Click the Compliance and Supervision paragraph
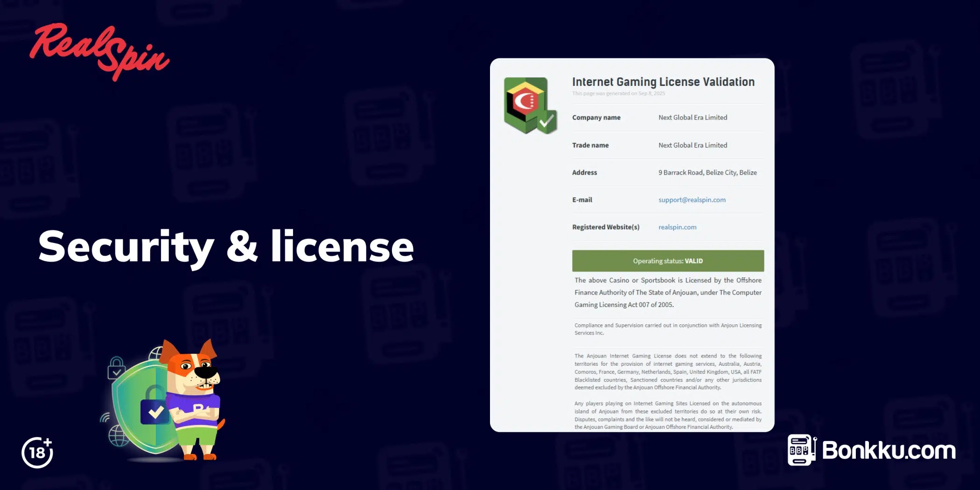The width and height of the screenshot is (980, 490). (668, 329)
